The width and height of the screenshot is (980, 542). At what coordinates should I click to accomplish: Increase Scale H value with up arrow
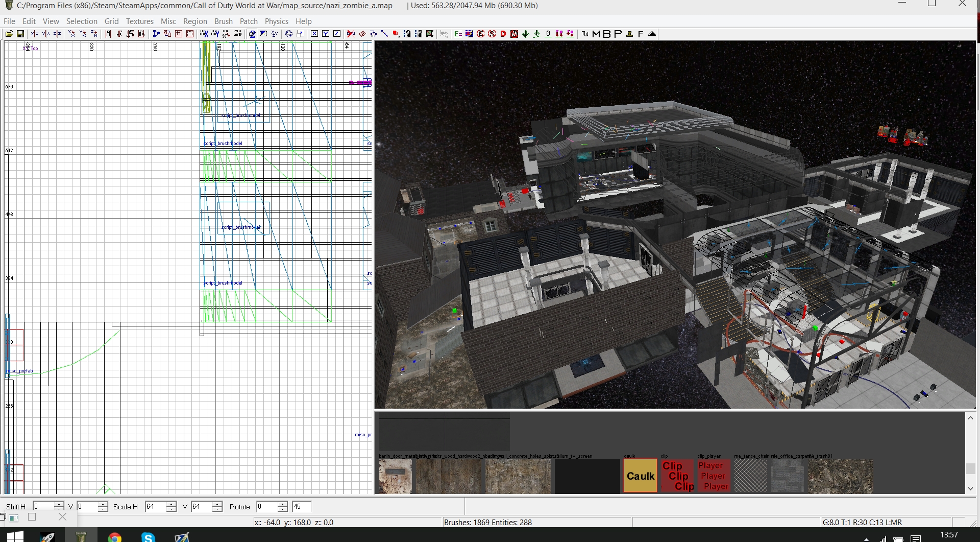click(171, 504)
